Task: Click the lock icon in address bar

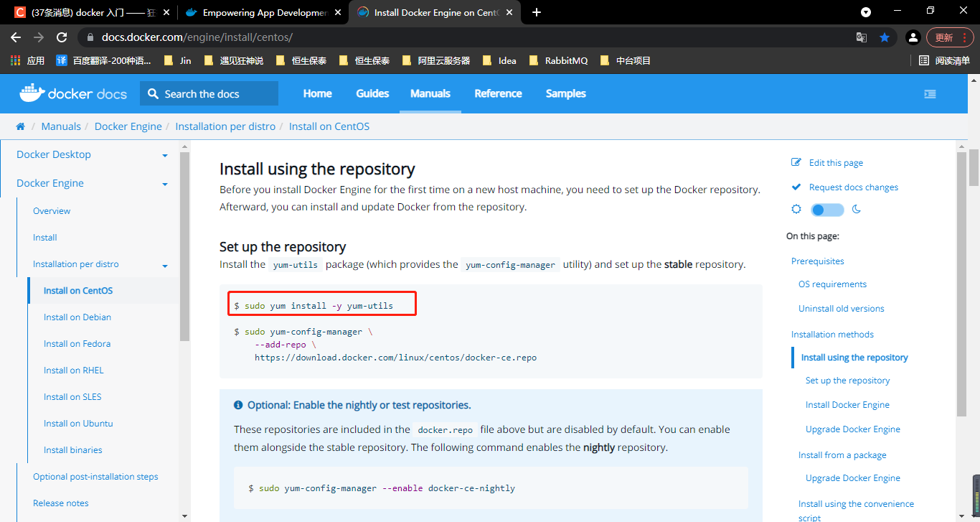Action: pyautogui.click(x=90, y=37)
